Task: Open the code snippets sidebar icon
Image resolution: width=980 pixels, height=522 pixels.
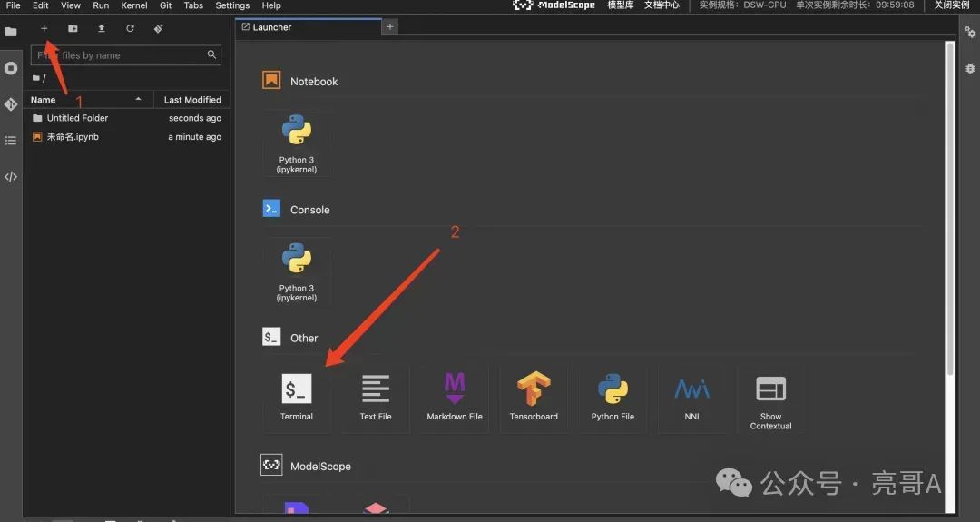Action: [11, 177]
